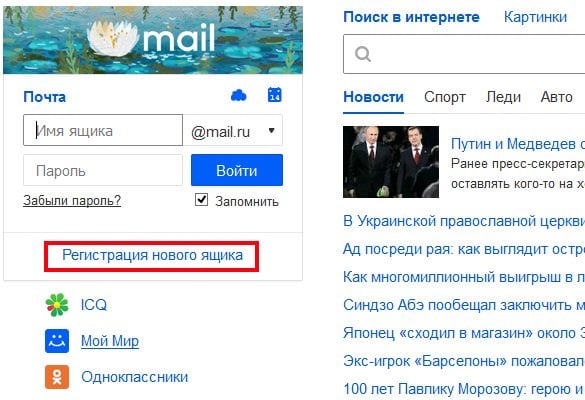Viewport: 585px width, 400px height.
Task: Switch to the Новости tab
Action: click(373, 97)
